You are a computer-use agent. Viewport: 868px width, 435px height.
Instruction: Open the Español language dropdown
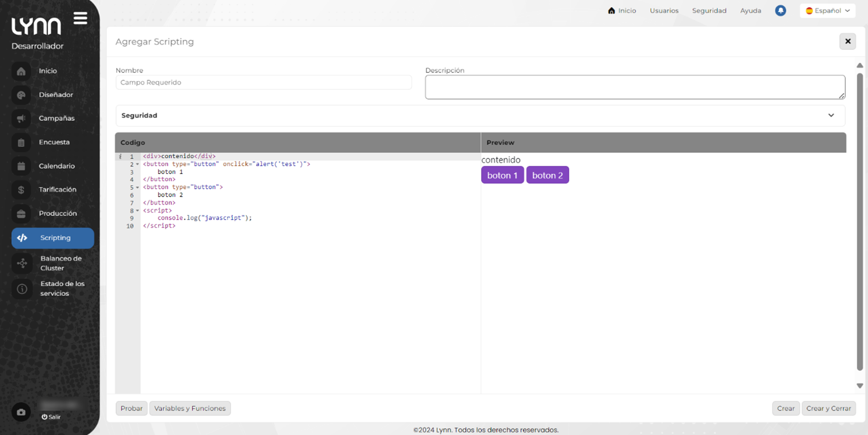[x=828, y=11]
